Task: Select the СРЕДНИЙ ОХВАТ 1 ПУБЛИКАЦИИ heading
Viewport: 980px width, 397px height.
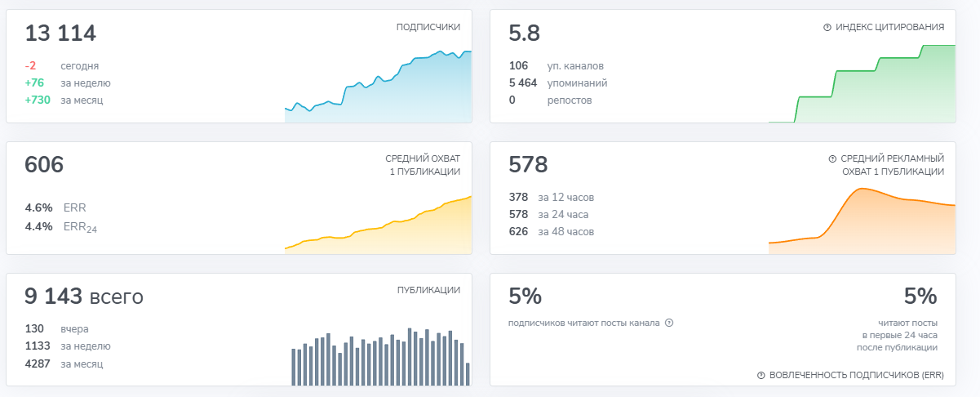Action: click(x=422, y=165)
